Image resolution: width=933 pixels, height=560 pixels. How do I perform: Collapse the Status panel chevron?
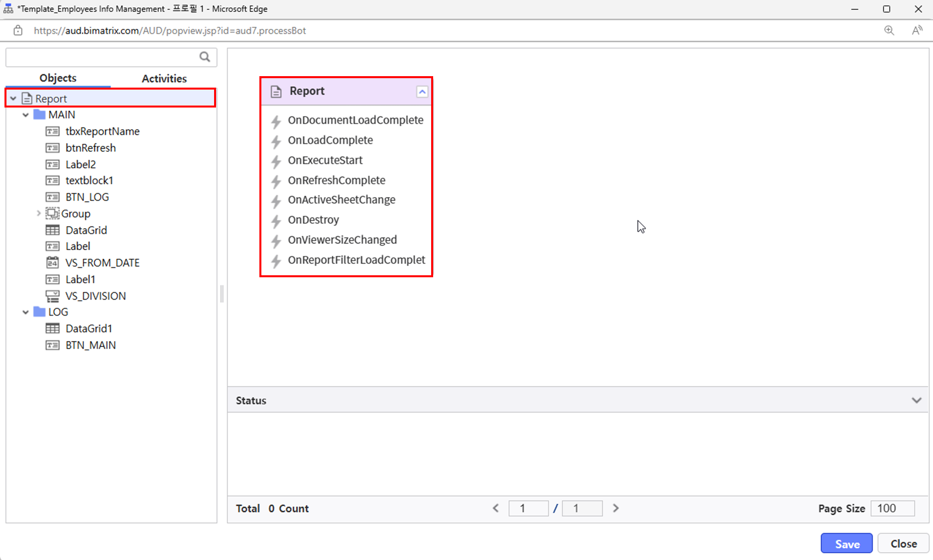pyautogui.click(x=917, y=400)
